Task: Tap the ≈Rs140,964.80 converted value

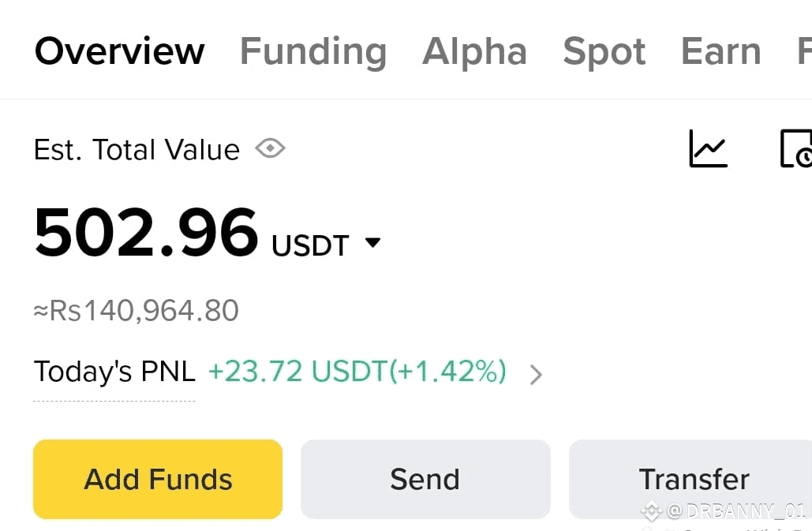Action: pyautogui.click(x=137, y=311)
